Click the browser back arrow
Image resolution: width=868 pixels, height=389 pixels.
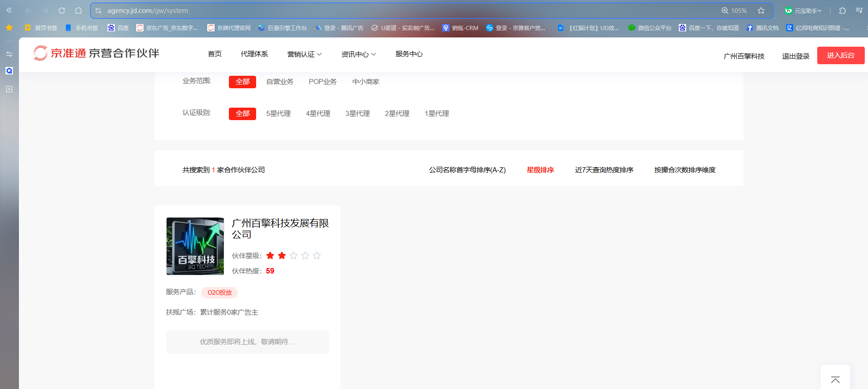[29, 11]
